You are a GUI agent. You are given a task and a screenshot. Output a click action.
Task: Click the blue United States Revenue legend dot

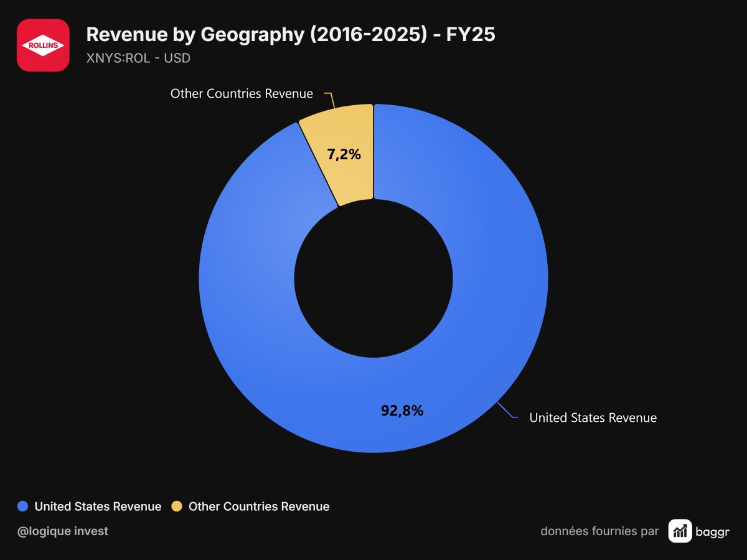(23, 506)
